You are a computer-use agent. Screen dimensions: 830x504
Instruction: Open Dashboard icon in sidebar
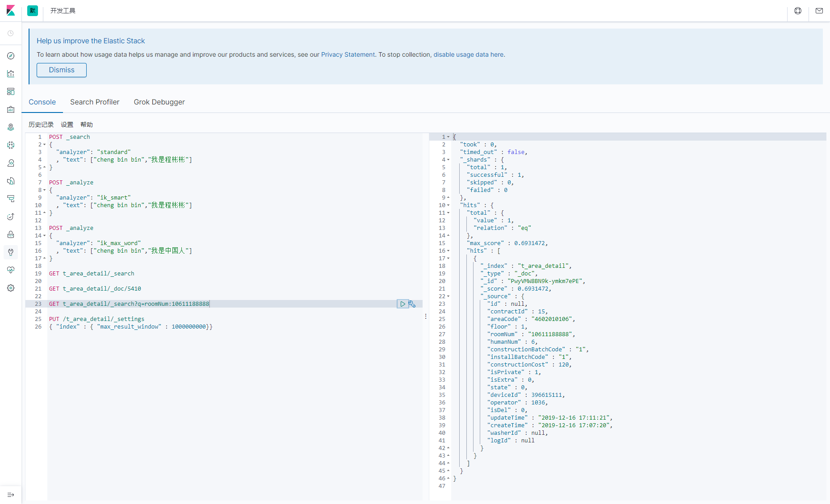pyautogui.click(x=11, y=92)
